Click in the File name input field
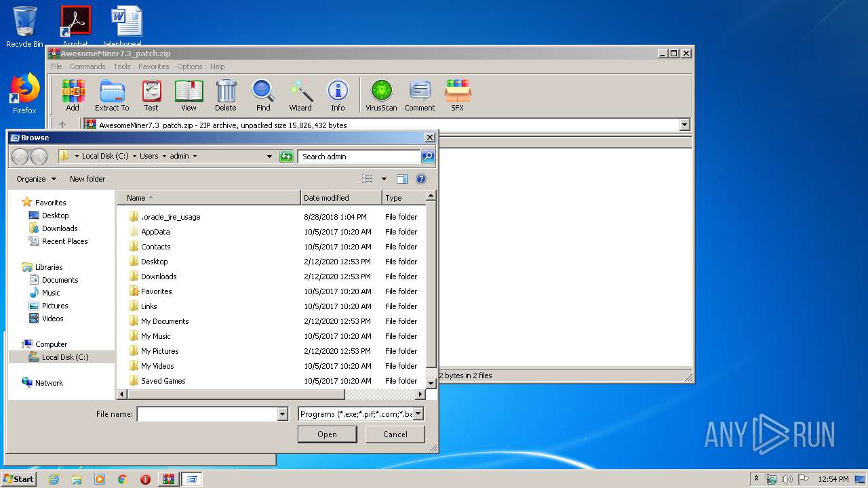Screen dimensions: 868x488 point(208,413)
